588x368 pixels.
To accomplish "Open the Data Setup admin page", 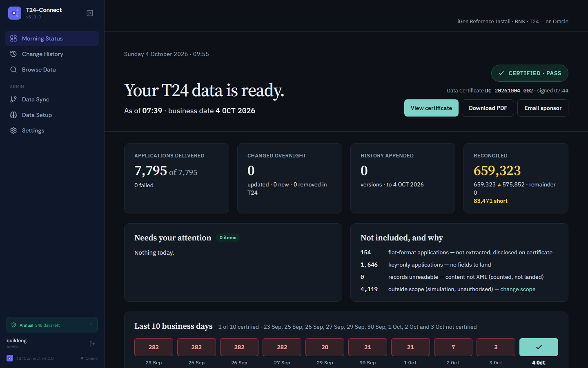I will click(52, 115).
